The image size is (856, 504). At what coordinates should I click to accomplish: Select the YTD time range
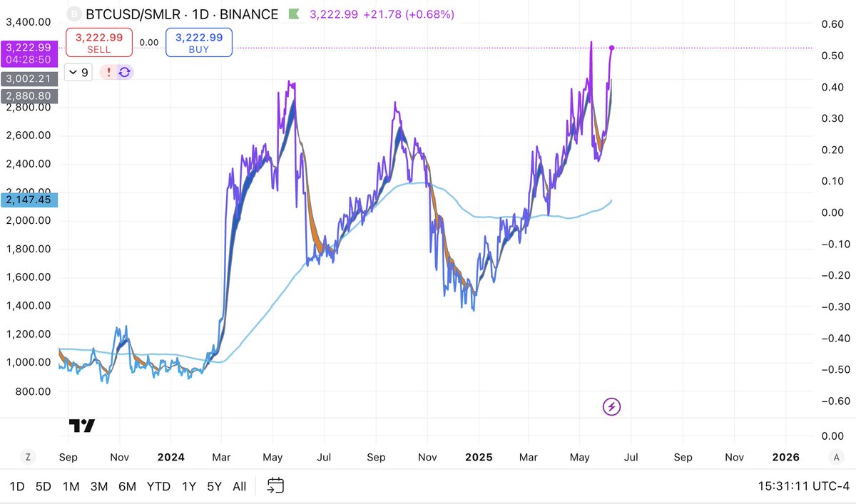point(158,486)
